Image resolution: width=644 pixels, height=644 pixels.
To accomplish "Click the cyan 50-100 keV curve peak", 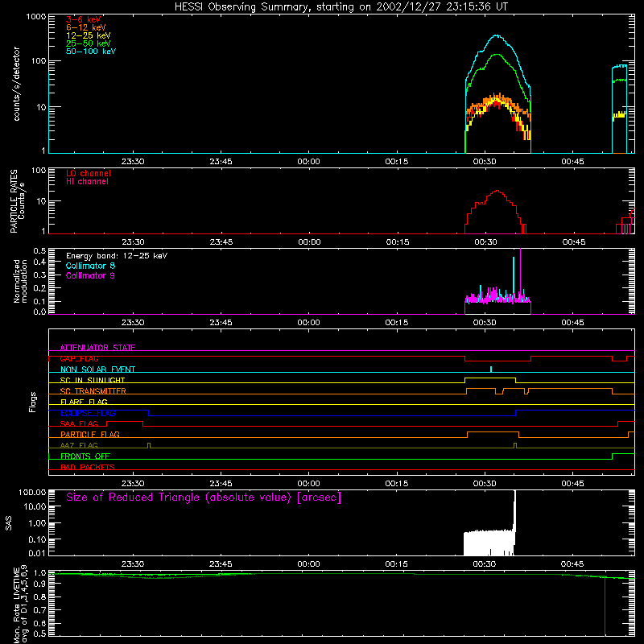I will [x=497, y=35].
